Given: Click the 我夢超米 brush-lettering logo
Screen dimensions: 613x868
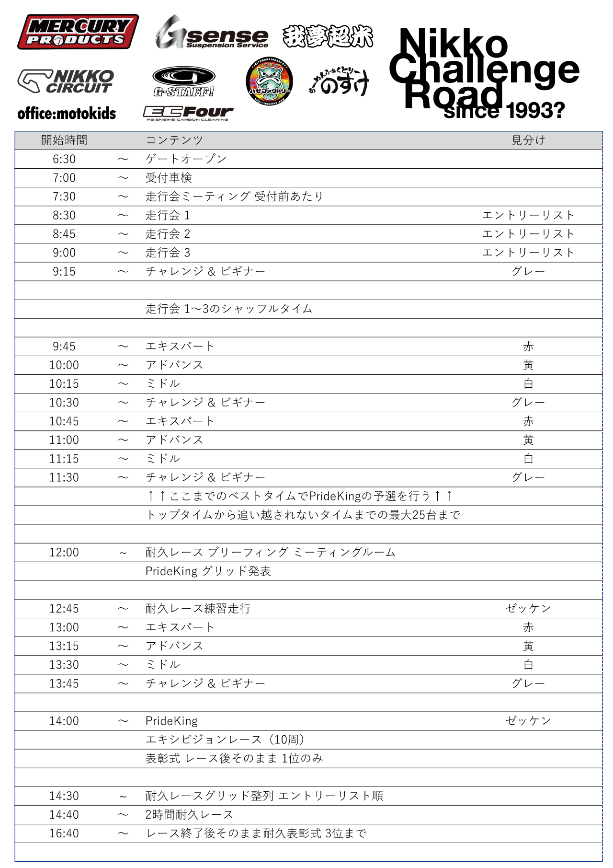Looking at the screenshot, I should 328,36.
